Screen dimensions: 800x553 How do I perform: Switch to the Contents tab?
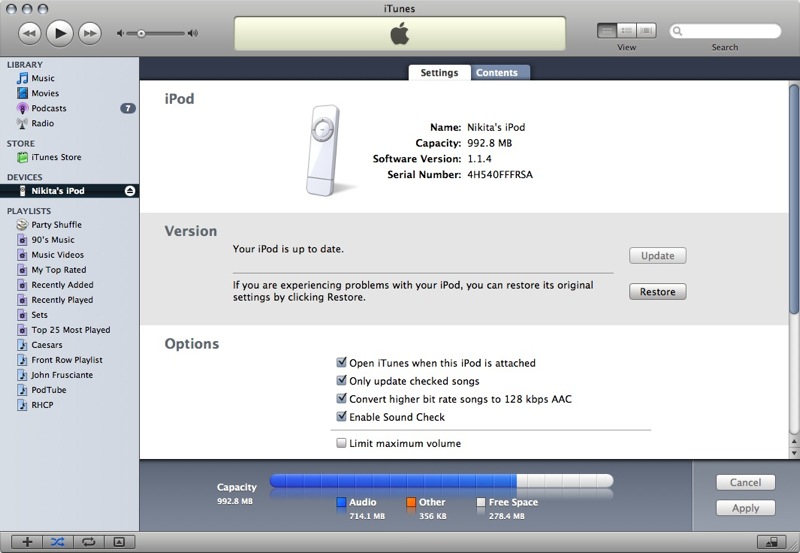coord(497,72)
